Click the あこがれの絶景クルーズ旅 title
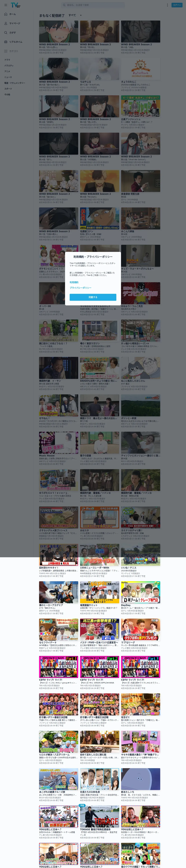 point(52,792)
